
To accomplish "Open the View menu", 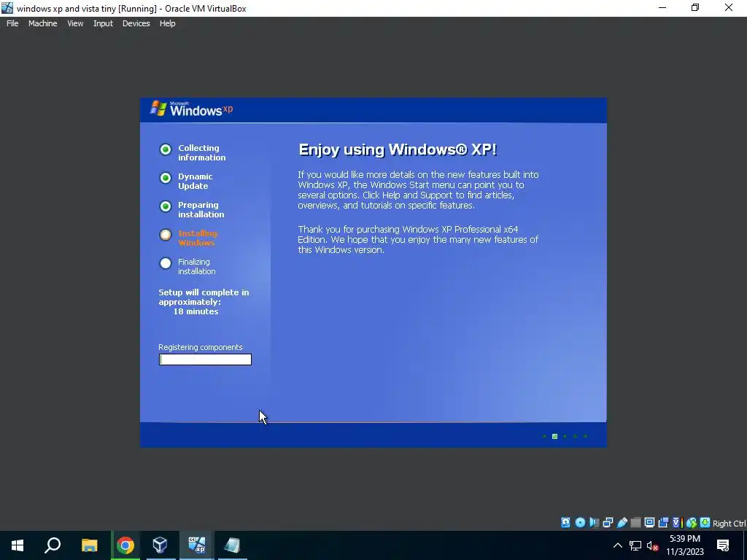I will click(x=75, y=23).
